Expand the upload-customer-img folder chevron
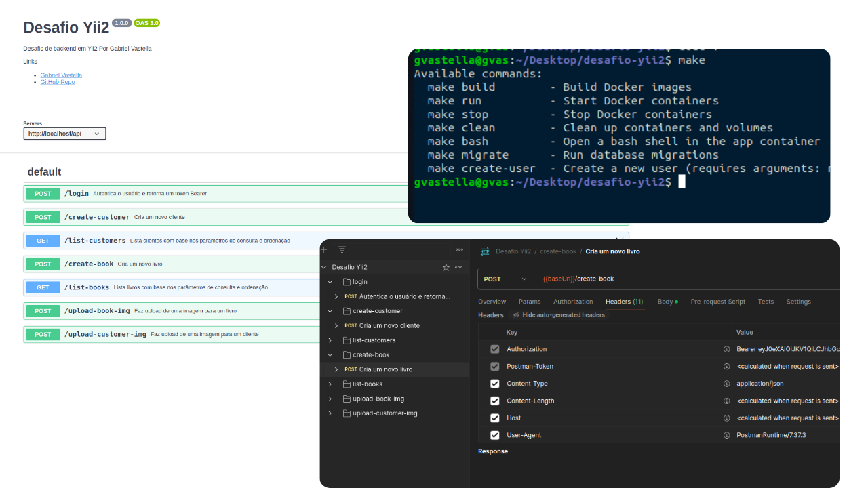 [330, 413]
